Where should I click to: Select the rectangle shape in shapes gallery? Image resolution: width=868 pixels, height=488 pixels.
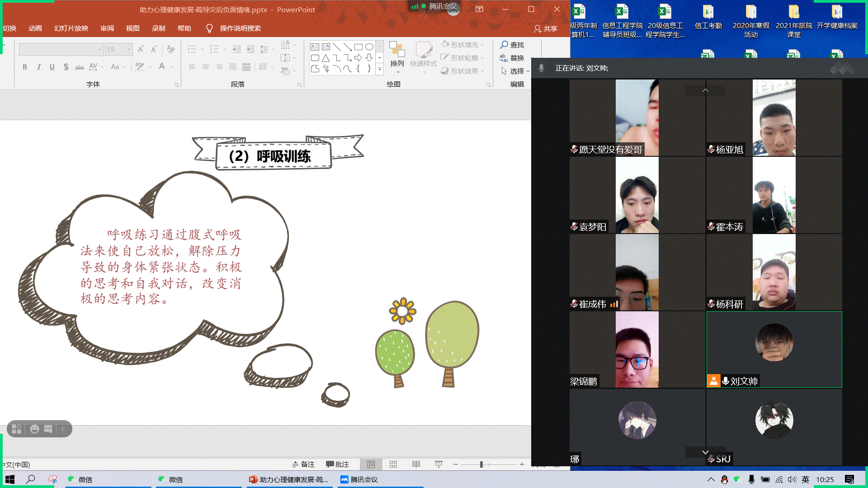tap(359, 47)
